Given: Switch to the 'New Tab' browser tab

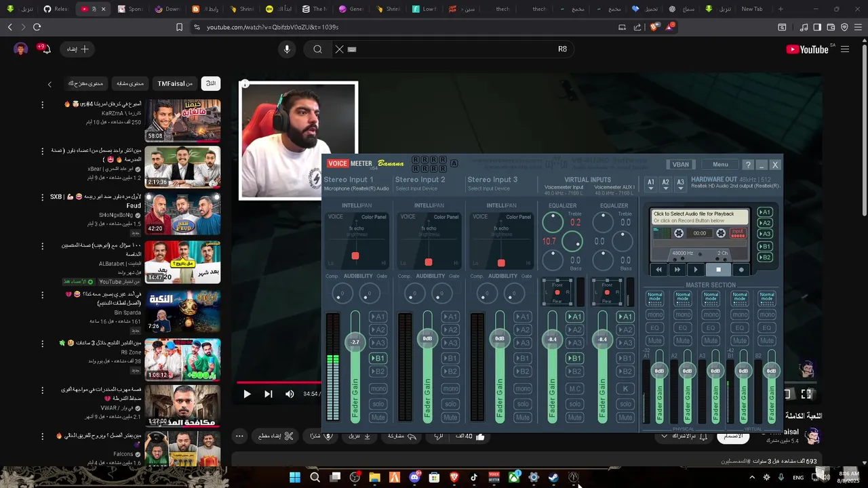Looking at the screenshot, I should point(751,9).
